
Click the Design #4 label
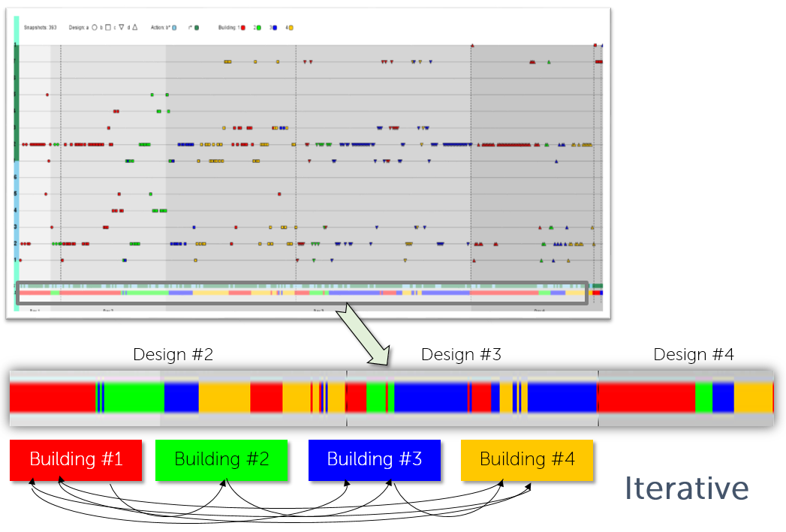(694, 355)
